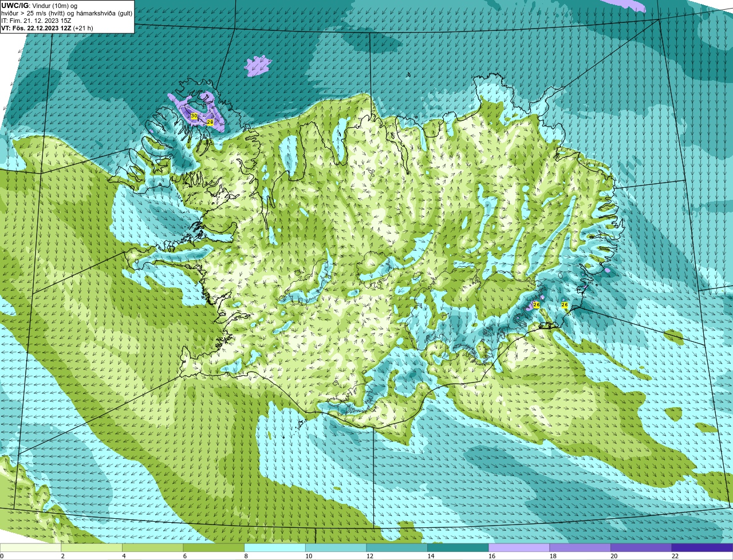Click the 16–18 m/s lavender swatch
The image size is (733, 560).
(519, 547)
